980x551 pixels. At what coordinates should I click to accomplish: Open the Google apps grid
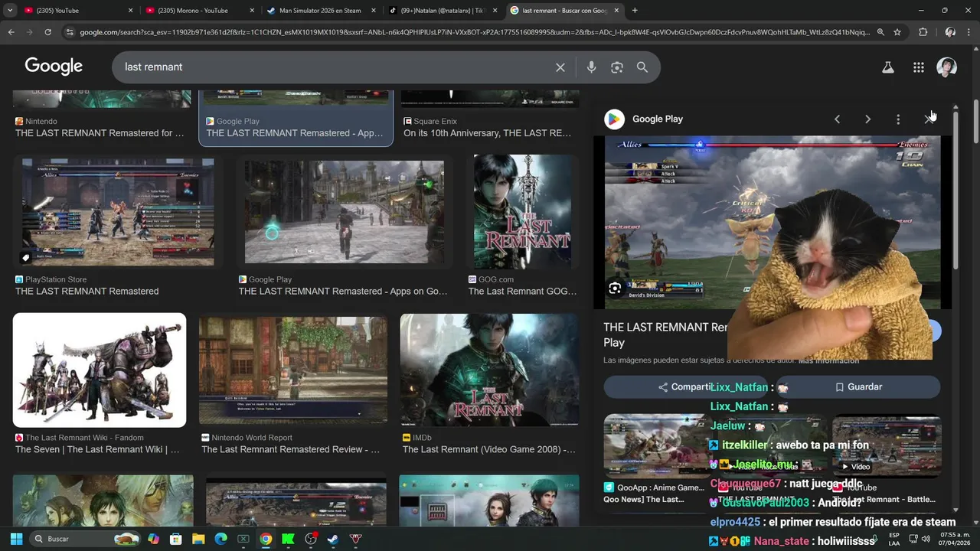[919, 67]
